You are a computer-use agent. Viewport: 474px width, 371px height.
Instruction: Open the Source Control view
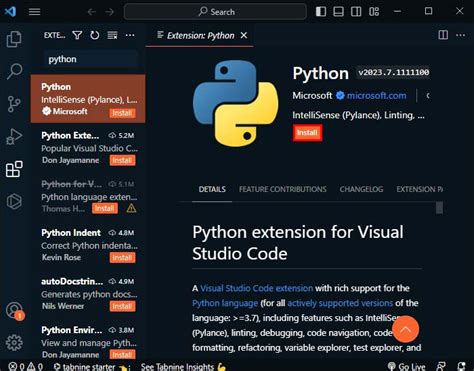tap(14, 104)
